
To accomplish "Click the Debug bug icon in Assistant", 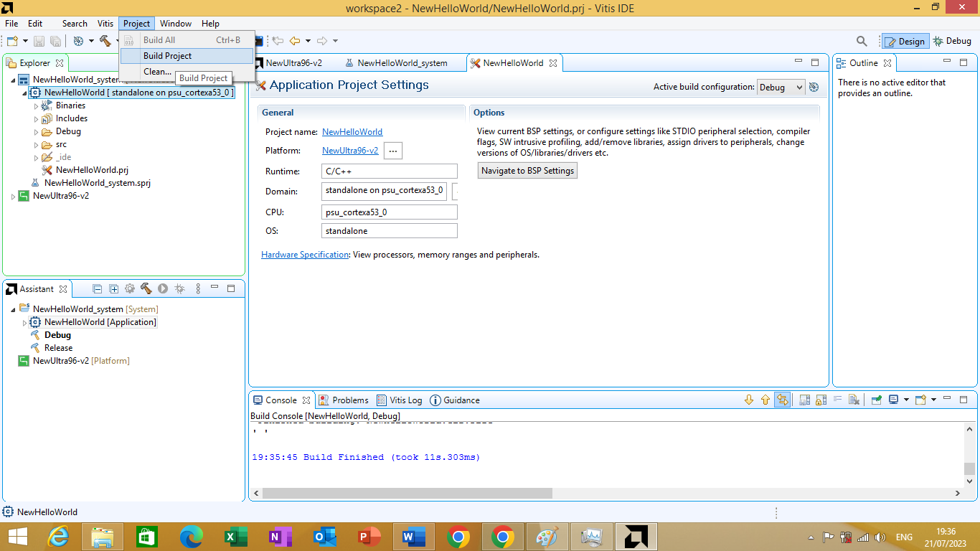I will point(179,288).
